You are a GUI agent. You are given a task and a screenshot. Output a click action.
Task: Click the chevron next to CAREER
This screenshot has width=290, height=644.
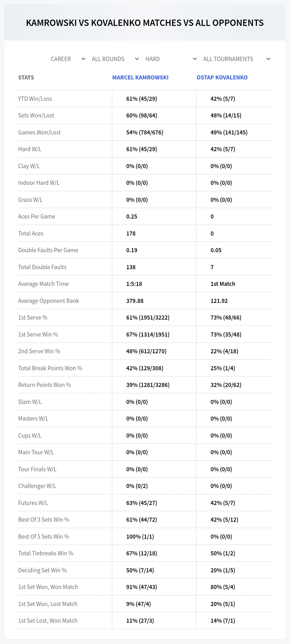[83, 59]
